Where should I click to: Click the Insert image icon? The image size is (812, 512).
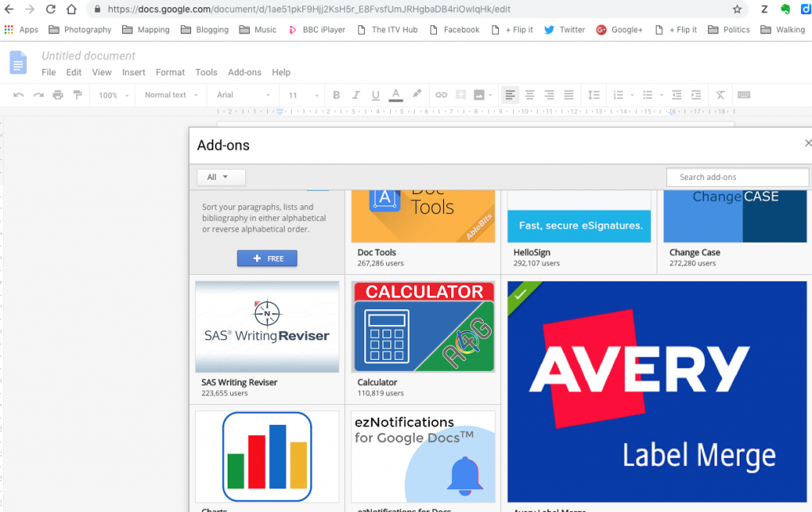pos(479,95)
